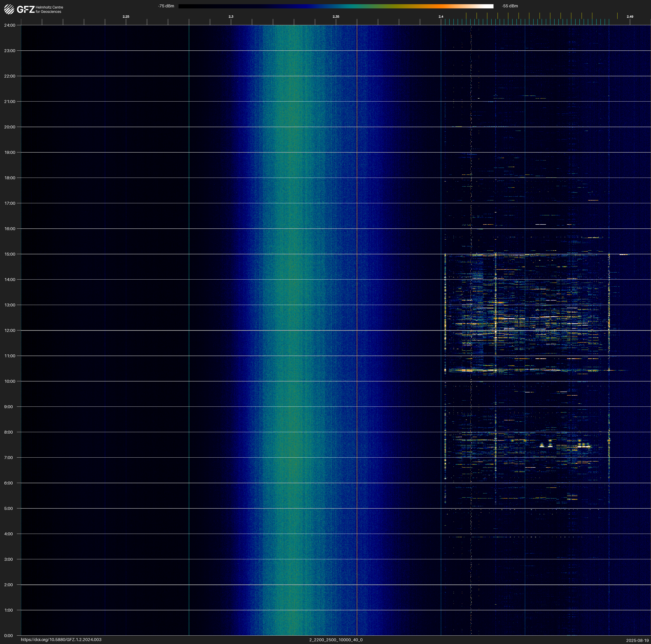Click the 0:00 time axis label
The width and height of the screenshot is (651, 644).
[x=8, y=636]
